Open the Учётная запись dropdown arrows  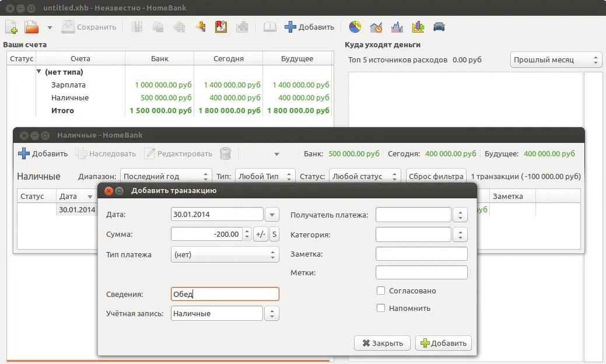(272, 313)
